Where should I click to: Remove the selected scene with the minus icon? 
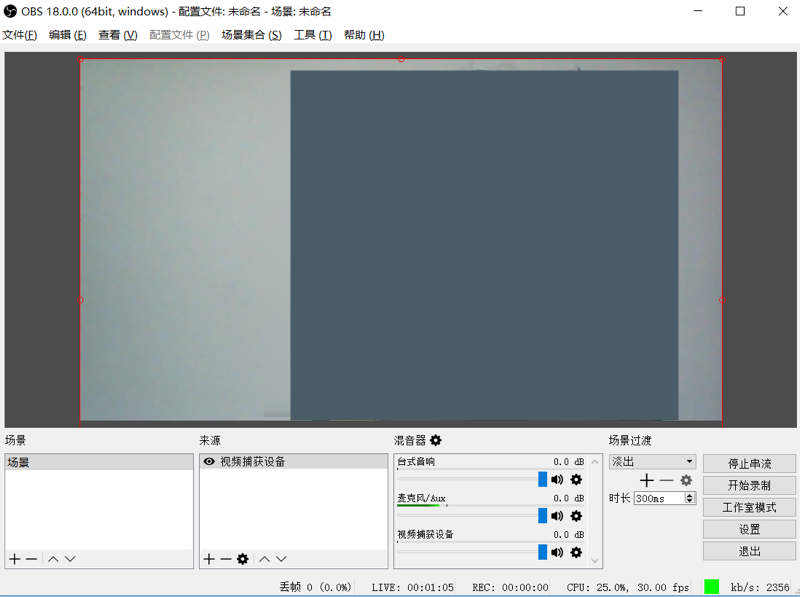(32, 559)
